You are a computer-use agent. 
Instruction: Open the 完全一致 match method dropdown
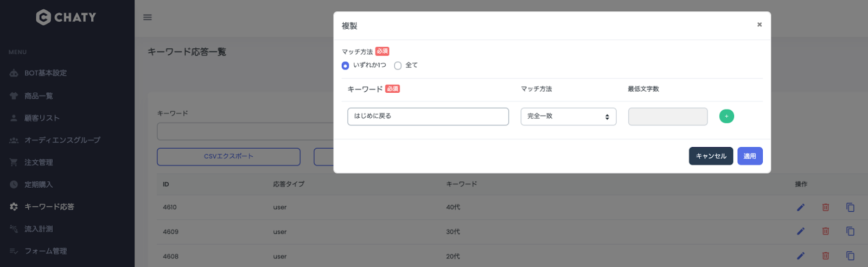(x=568, y=116)
